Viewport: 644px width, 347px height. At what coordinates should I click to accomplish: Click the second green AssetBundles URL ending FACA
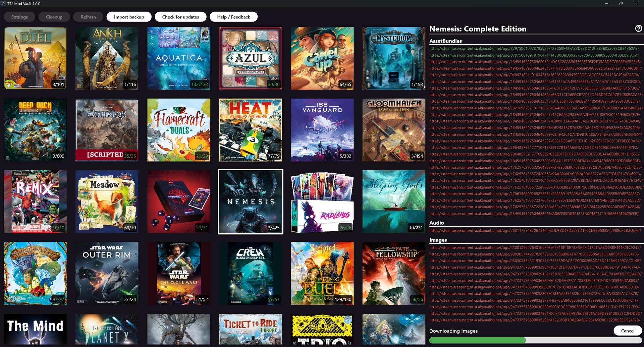pyautogui.click(x=534, y=55)
